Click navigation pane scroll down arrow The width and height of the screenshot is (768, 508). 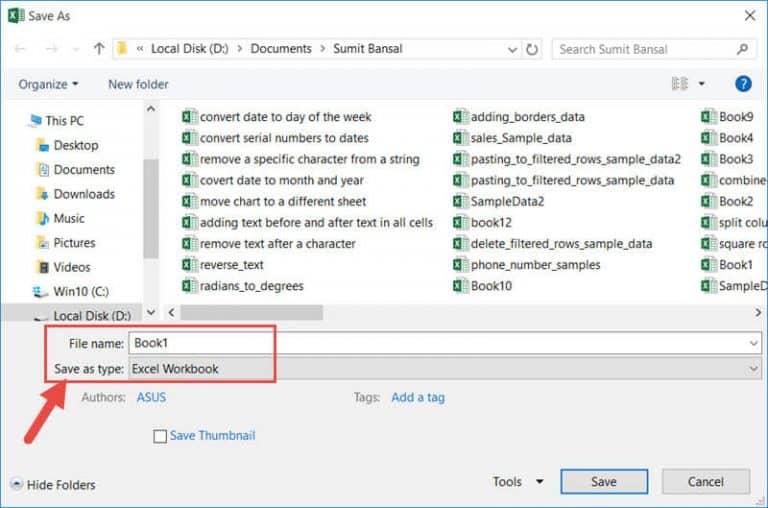tap(151, 312)
